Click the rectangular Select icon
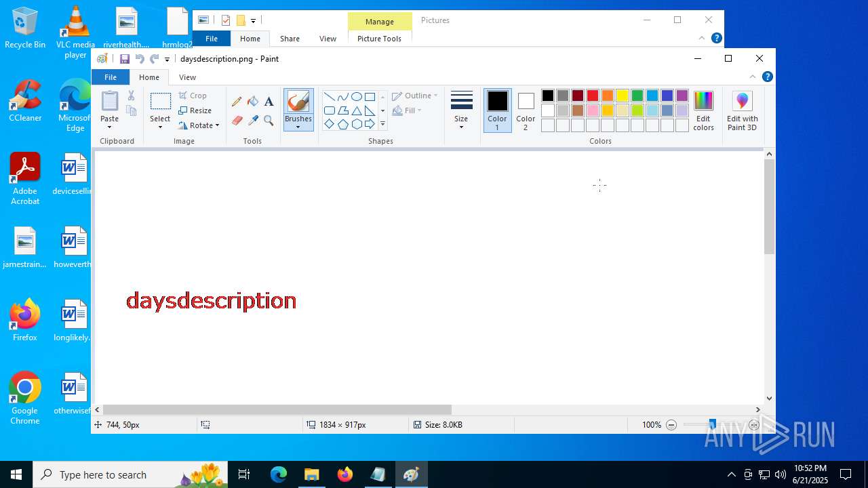The image size is (868, 488). click(160, 102)
